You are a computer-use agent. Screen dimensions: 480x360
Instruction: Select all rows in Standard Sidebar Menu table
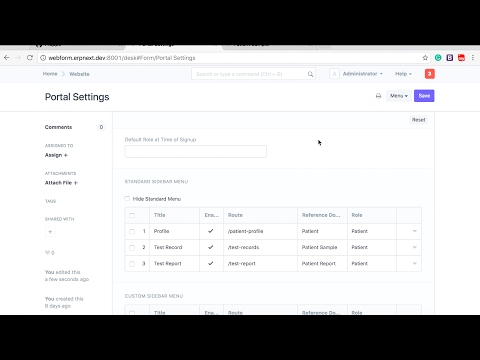pyautogui.click(x=132, y=215)
